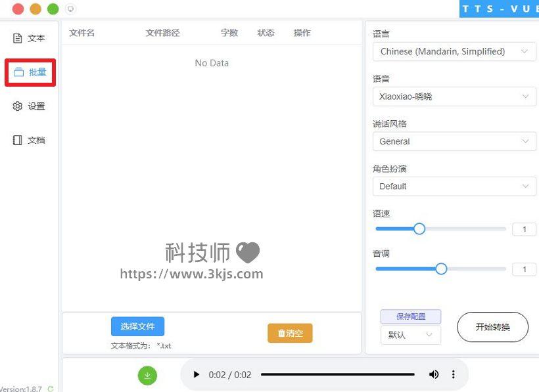Seek on the audio progress bar
This screenshot has width=539, height=392.
[338, 374]
